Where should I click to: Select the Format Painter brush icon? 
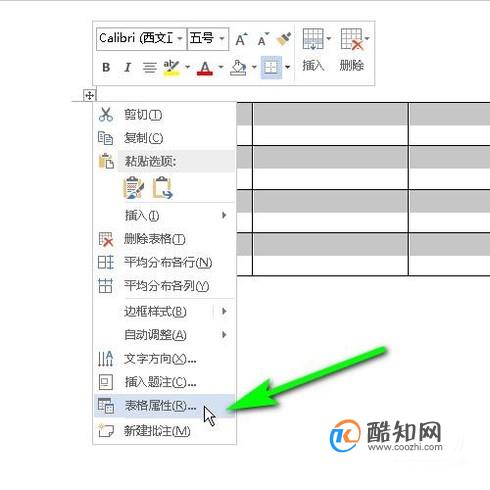[x=284, y=39]
